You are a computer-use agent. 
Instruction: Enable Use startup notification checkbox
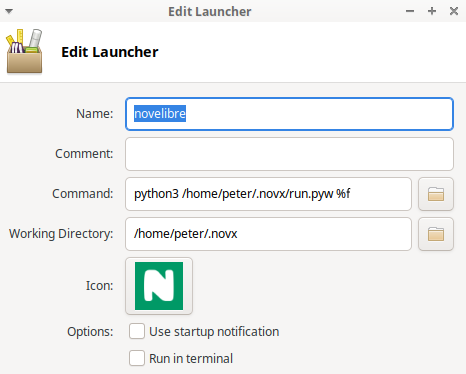pos(137,331)
